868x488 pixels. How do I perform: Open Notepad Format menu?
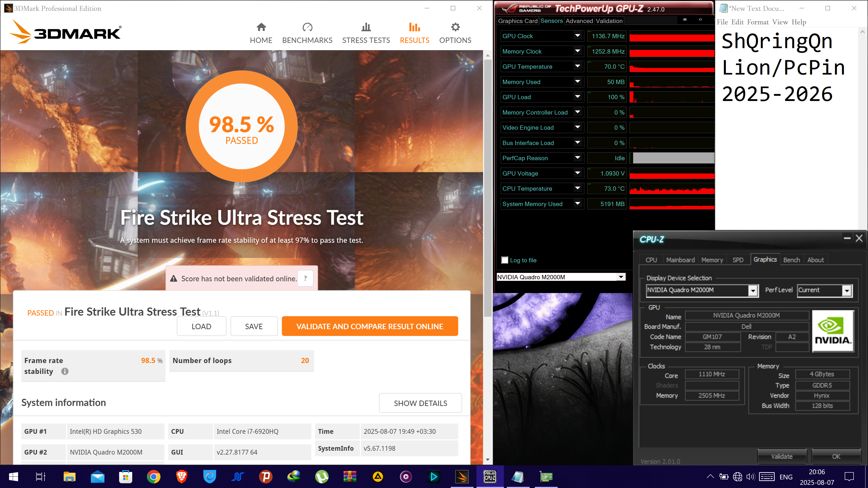click(x=757, y=22)
